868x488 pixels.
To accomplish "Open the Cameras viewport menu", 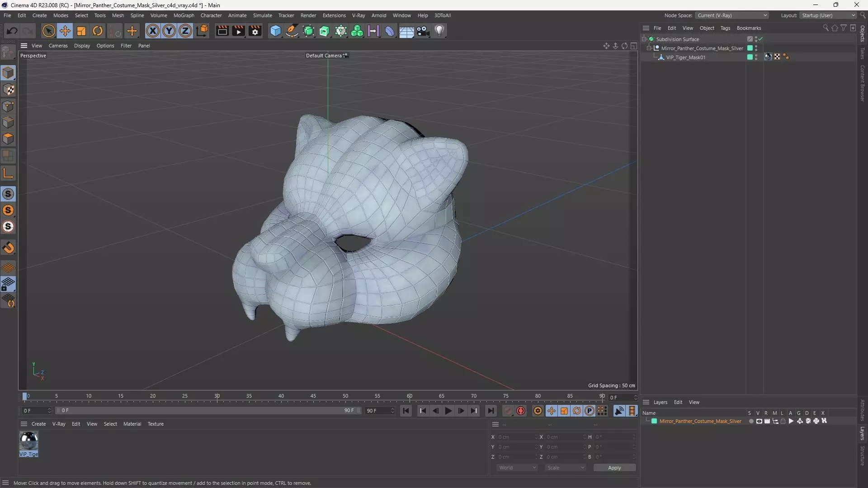I will pos(58,46).
